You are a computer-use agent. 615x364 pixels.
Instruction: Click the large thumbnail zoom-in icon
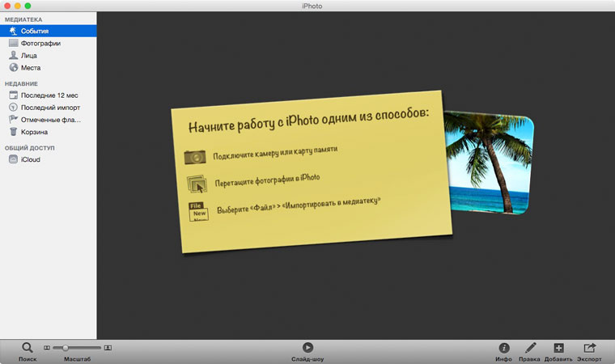[x=108, y=348]
